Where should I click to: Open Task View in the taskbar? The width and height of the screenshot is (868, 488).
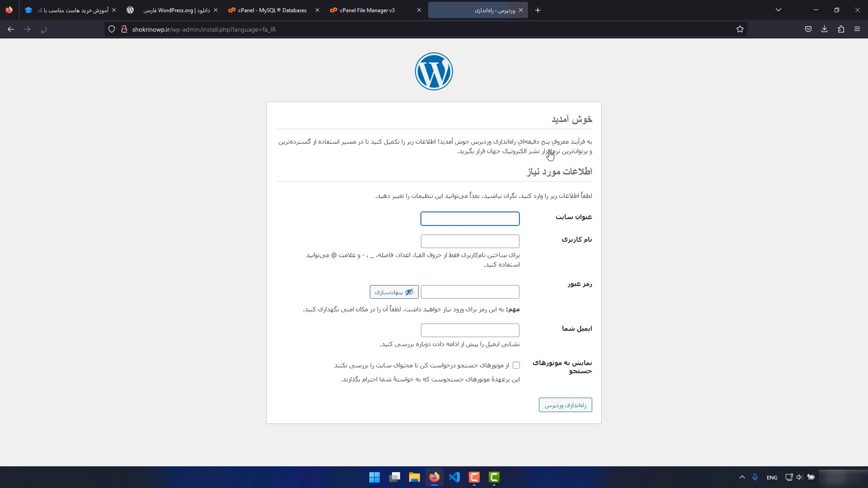(395, 477)
